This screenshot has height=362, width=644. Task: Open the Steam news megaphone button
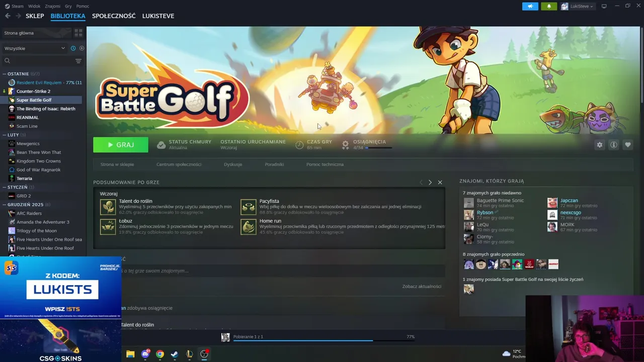[530, 6]
